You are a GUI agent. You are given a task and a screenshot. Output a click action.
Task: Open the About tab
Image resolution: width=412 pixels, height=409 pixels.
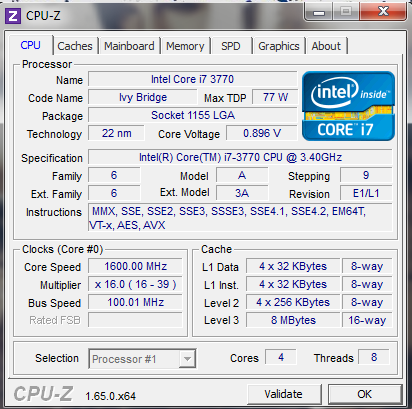click(326, 46)
